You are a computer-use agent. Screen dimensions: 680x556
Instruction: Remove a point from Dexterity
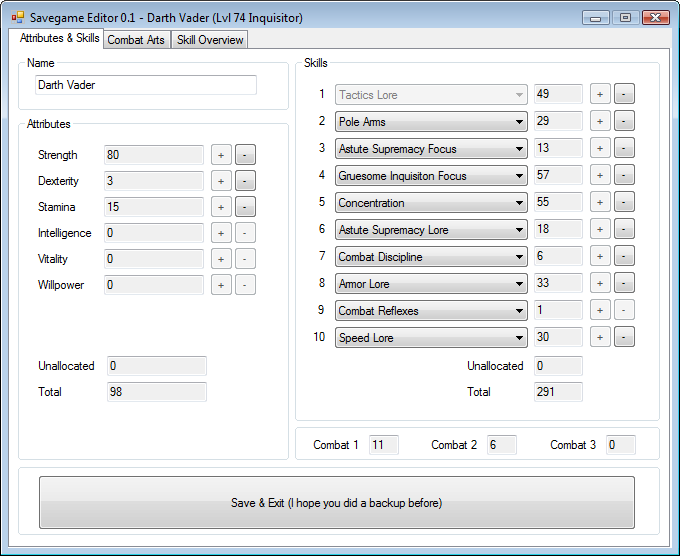click(245, 181)
